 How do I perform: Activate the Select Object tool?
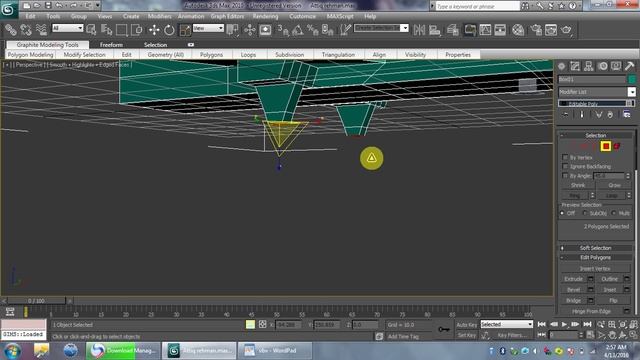point(91,30)
